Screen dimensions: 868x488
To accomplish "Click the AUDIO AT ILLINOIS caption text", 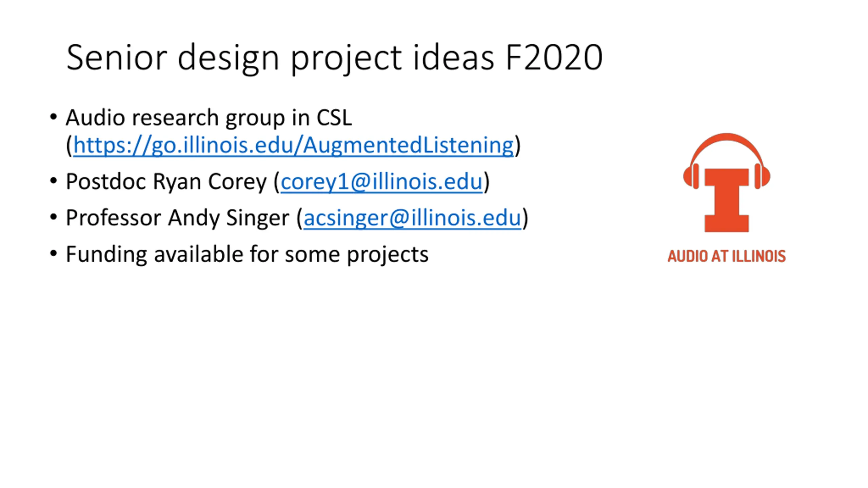I will pyautogui.click(x=727, y=256).
